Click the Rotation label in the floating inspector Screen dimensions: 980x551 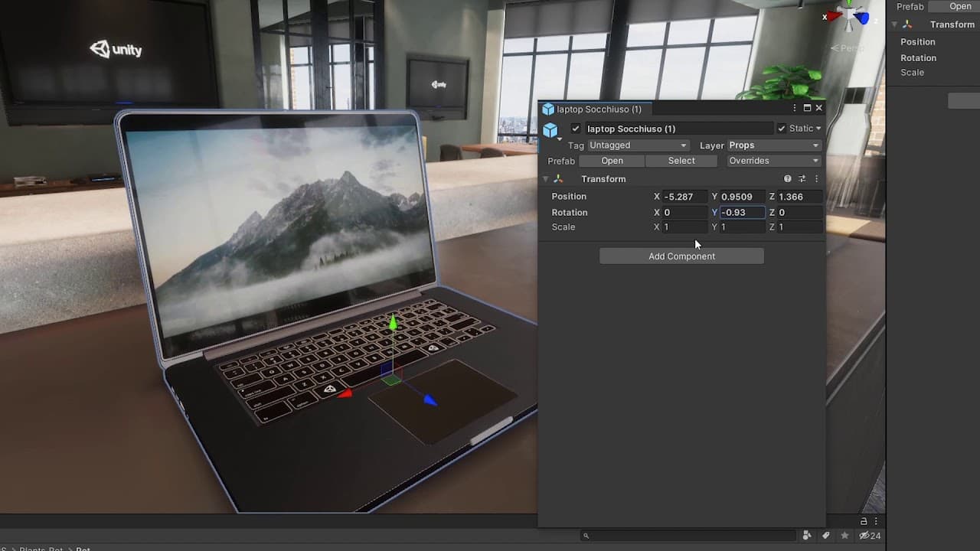coord(570,213)
